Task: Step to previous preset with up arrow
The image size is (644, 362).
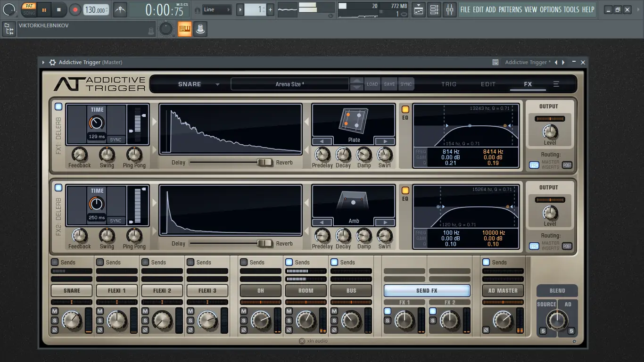Action: (x=357, y=81)
